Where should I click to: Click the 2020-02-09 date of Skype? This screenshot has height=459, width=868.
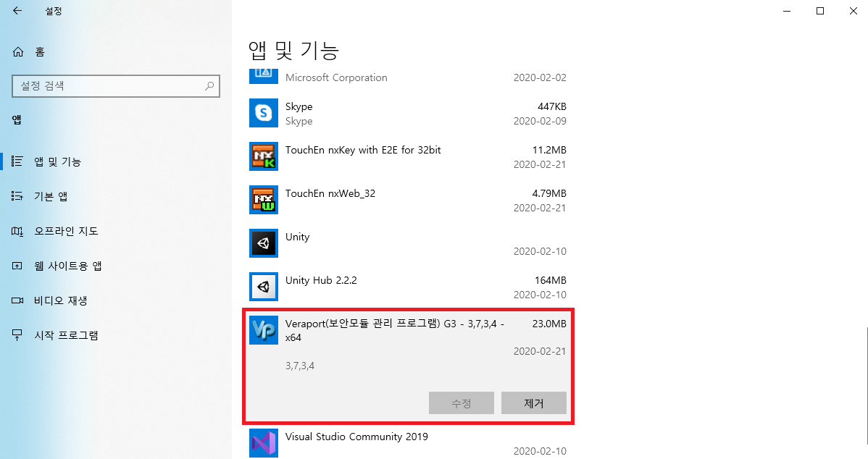coord(540,121)
